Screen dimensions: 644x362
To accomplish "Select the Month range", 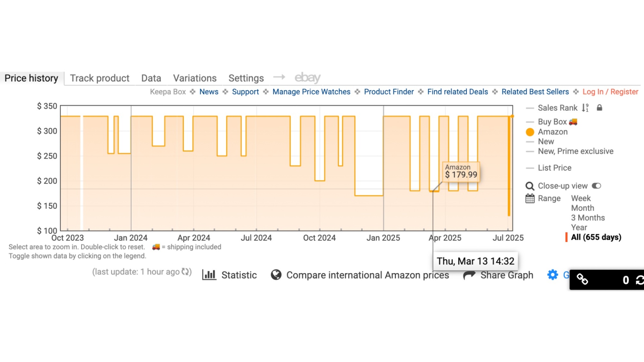I will pyautogui.click(x=582, y=208).
